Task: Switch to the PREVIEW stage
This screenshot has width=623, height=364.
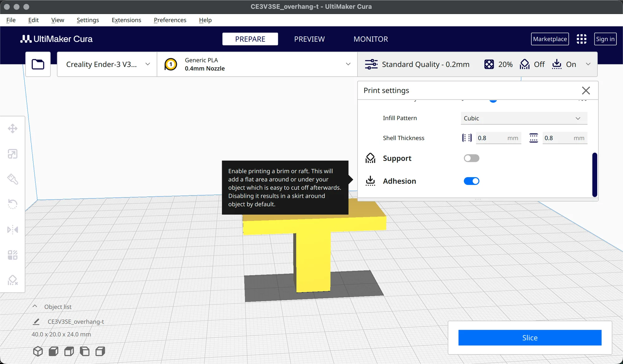Action: [x=309, y=39]
